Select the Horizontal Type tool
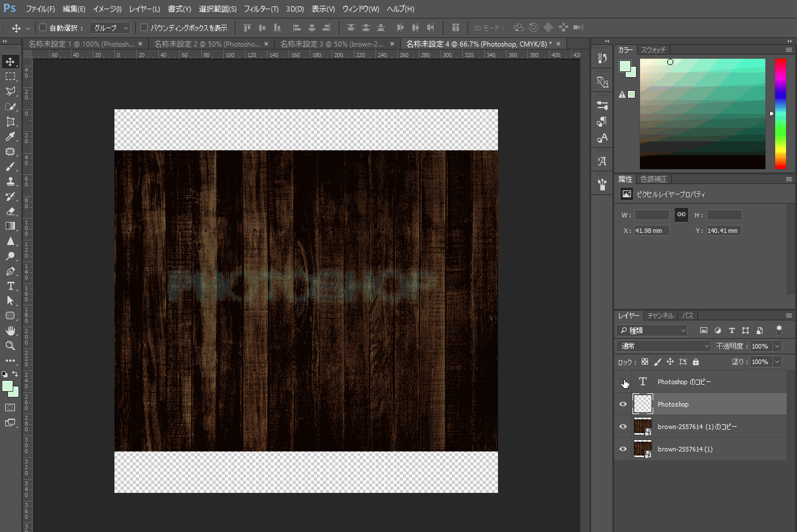This screenshot has width=797, height=532. [10, 286]
